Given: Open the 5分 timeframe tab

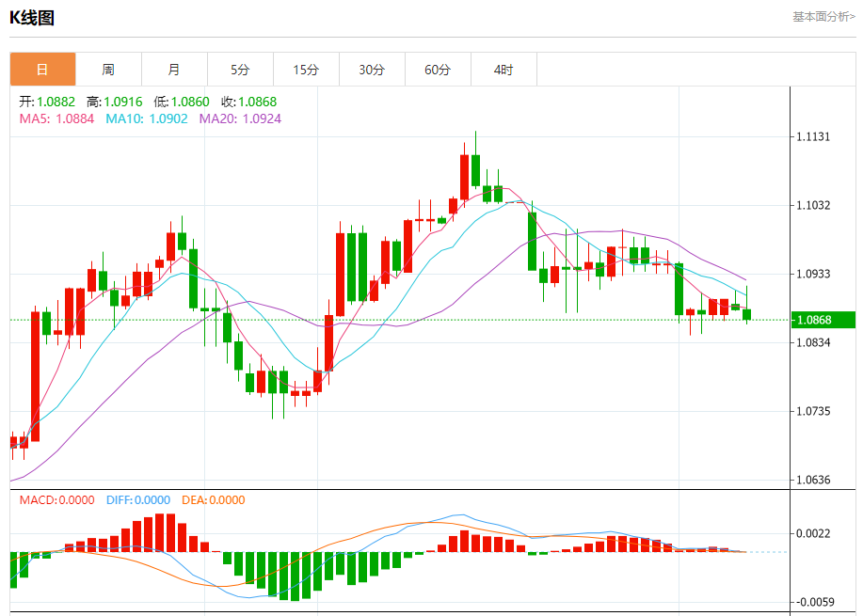Looking at the screenshot, I should (x=240, y=70).
